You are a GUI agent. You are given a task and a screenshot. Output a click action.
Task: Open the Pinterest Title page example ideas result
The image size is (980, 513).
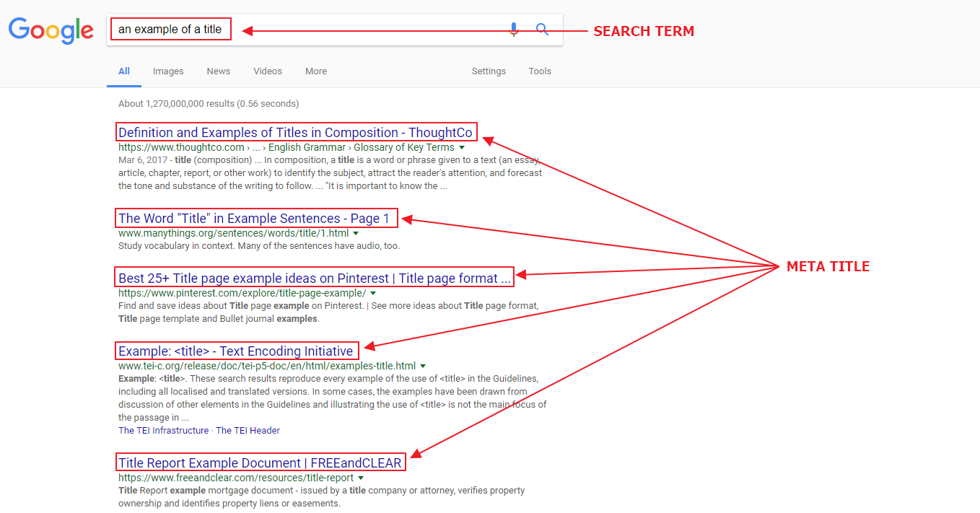315,279
